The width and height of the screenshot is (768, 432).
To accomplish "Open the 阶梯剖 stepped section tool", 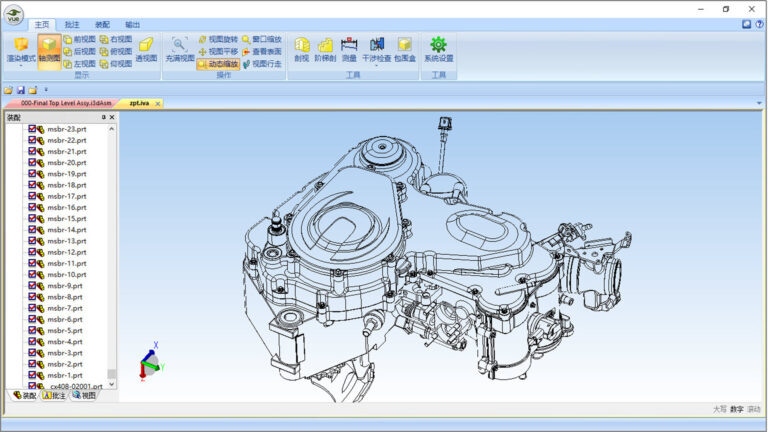I will tap(325, 50).
